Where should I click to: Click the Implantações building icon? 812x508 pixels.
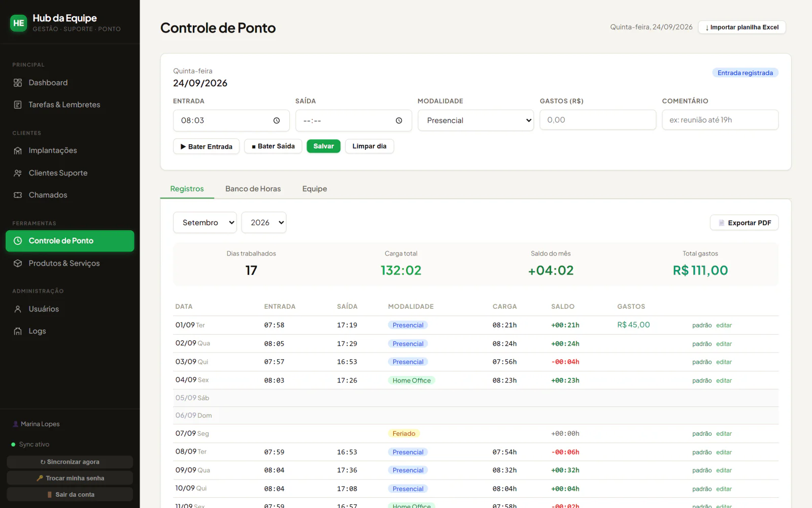[x=18, y=150]
